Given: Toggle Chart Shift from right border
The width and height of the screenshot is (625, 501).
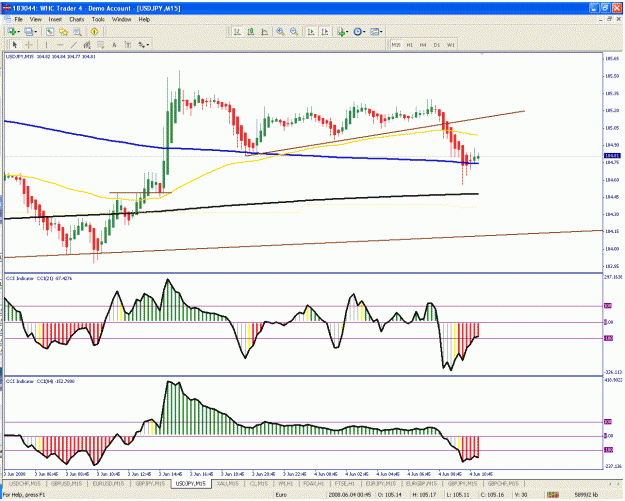Looking at the screenshot, I should pyautogui.click(x=324, y=31).
